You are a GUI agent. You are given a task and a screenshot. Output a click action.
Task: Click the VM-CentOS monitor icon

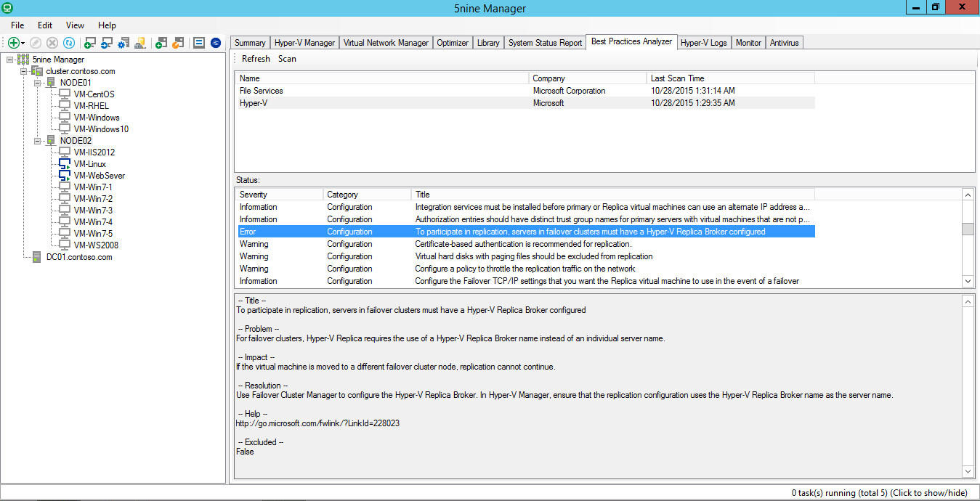(x=65, y=94)
